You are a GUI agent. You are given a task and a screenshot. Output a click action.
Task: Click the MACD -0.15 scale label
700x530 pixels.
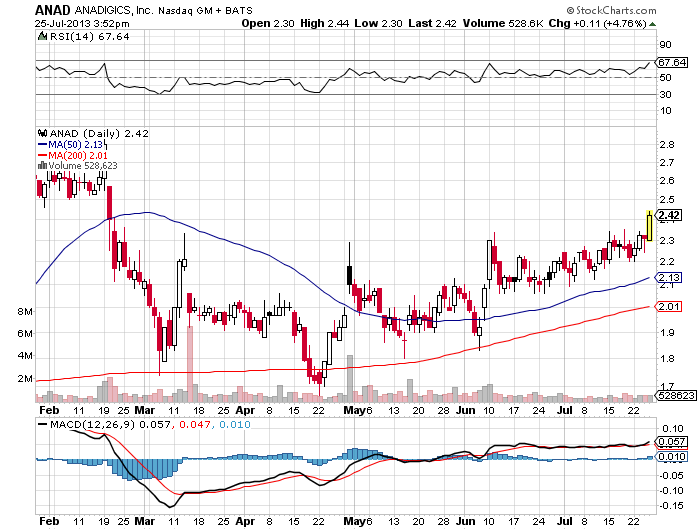pos(673,505)
